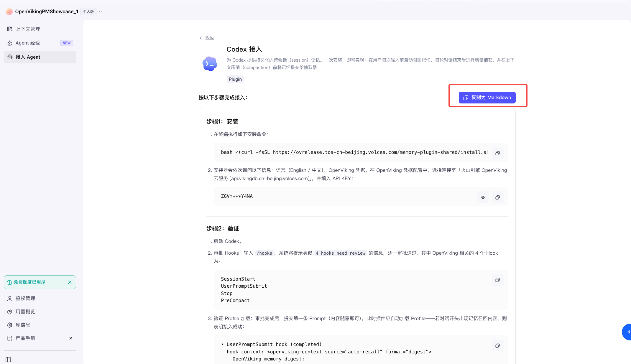Open 库信息 page
Image resolution: width=631 pixels, height=364 pixels.
[40, 325]
